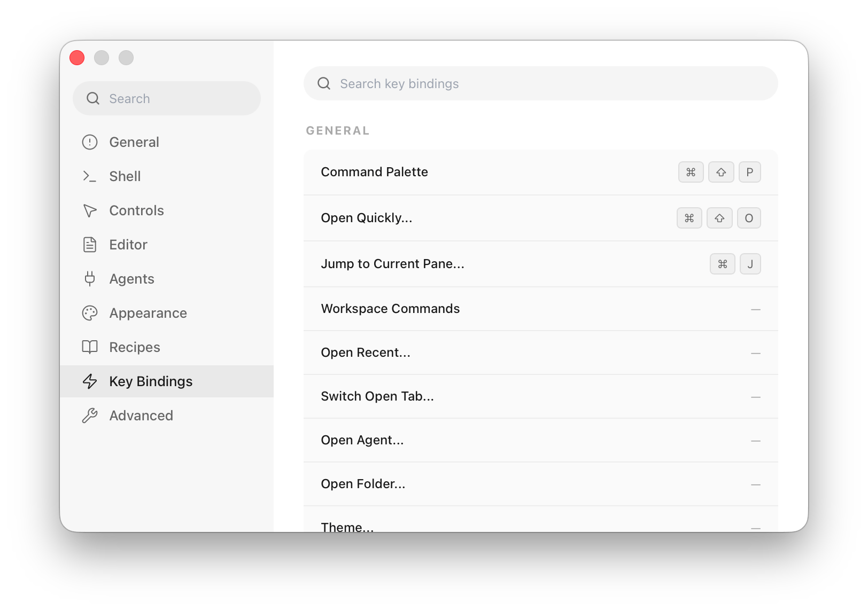This screenshot has height=611, width=868.
Task: Click the Command key of Jump to Current Pane
Action: 723,264
